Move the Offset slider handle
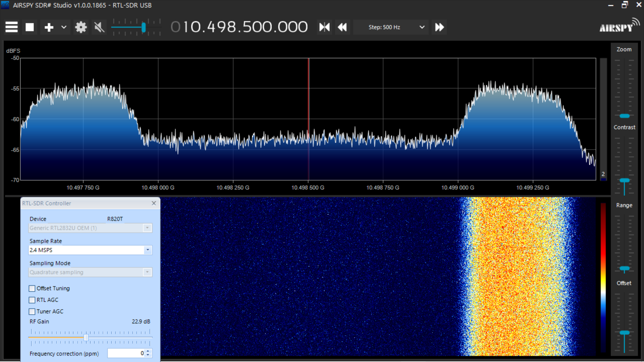 (x=624, y=333)
